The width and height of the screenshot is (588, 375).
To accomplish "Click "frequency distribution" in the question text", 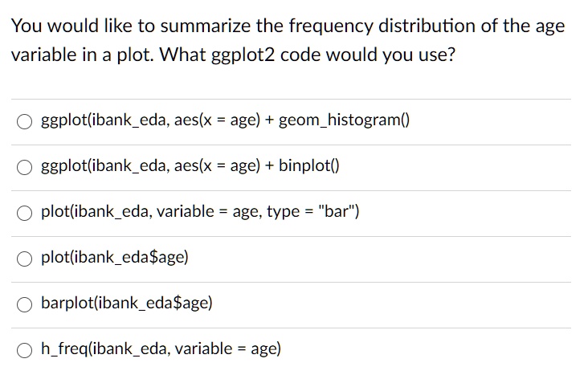I will point(382,26).
